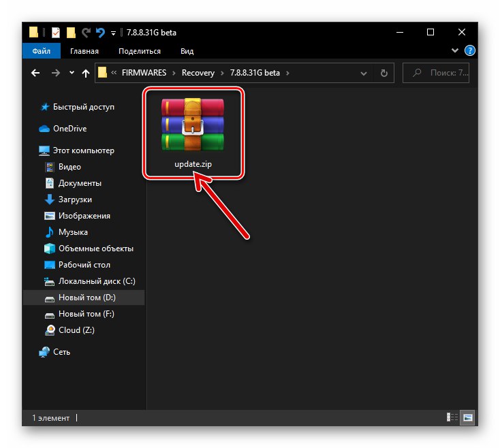Open the Файл ribbon tab

(x=41, y=51)
